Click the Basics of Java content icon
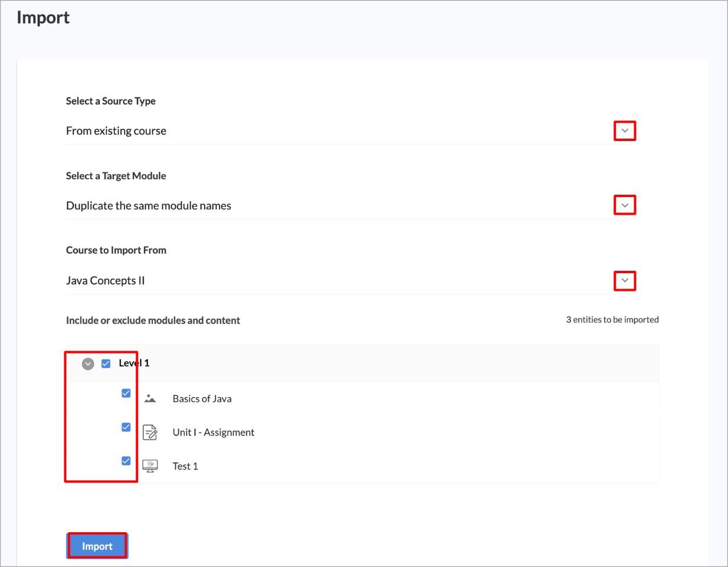The height and width of the screenshot is (567, 728). click(150, 399)
